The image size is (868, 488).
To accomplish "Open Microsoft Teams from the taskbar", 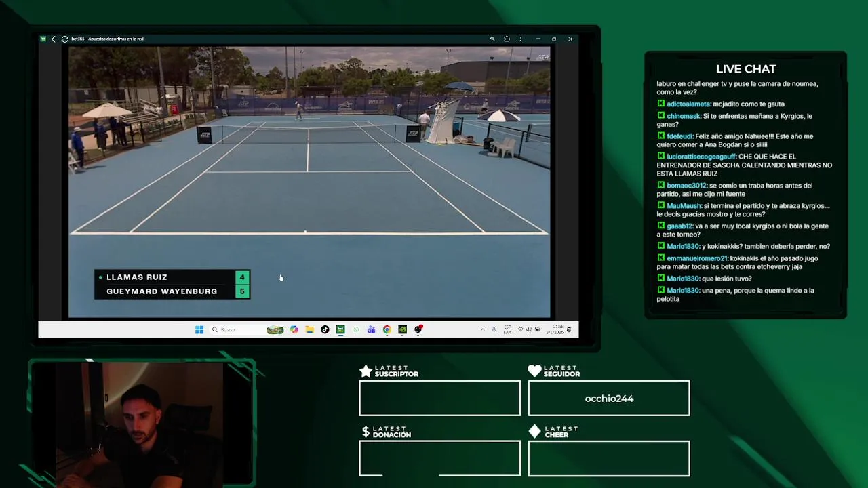I will coord(371,329).
